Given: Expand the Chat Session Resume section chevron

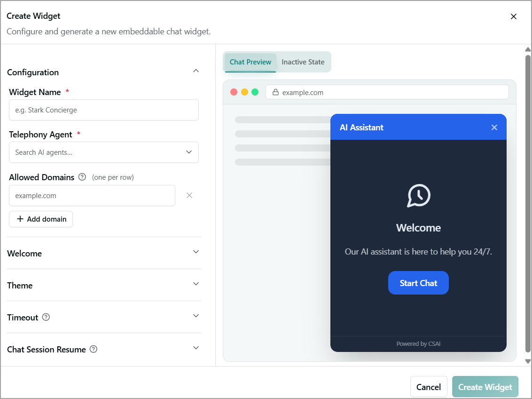Looking at the screenshot, I should 196,348.
